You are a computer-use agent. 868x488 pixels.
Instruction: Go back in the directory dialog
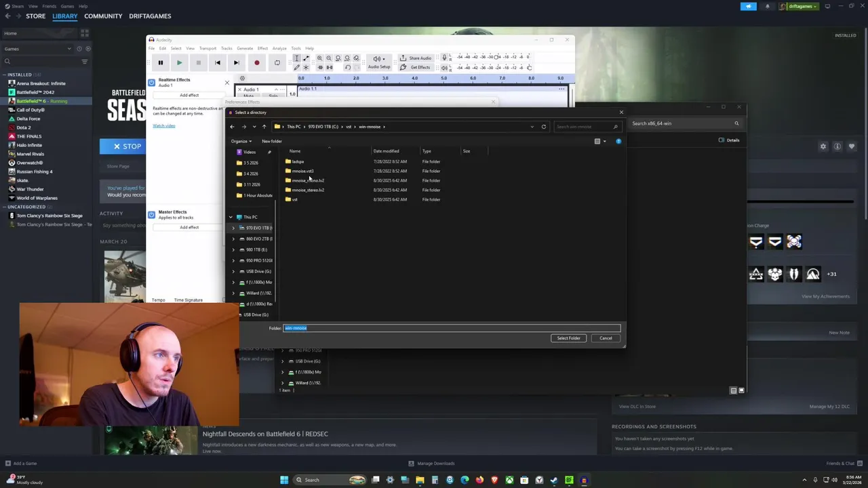coord(232,127)
